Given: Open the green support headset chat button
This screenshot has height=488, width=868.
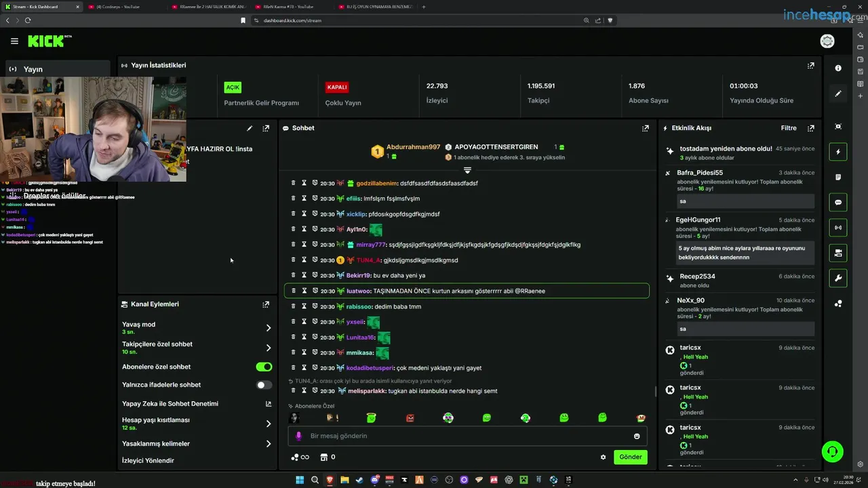Looking at the screenshot, I should click(832, 451).
